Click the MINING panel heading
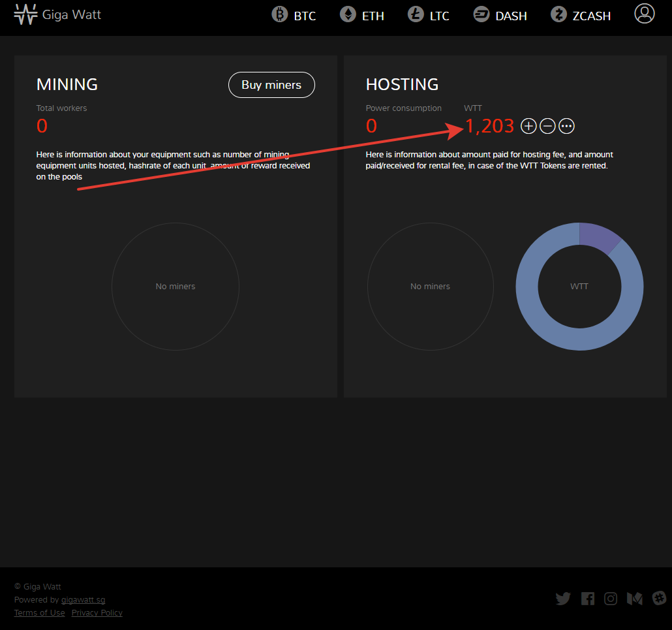 tap(67, 84)
